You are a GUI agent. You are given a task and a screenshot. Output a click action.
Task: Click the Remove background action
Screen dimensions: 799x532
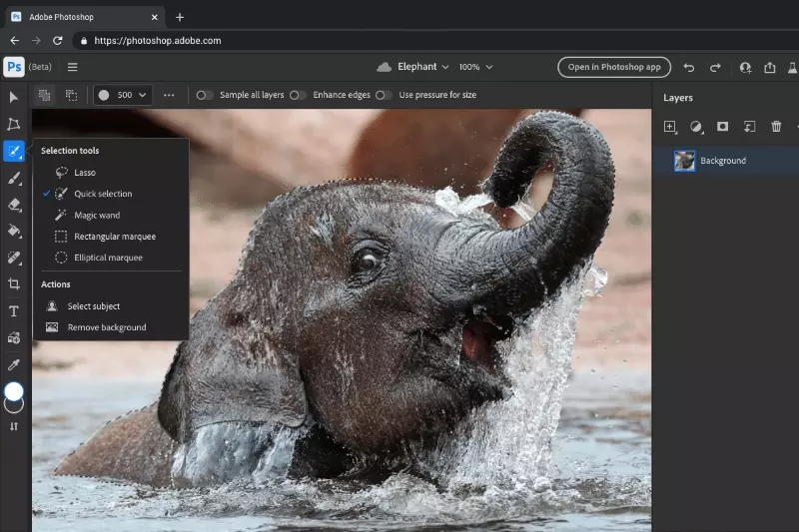(x=106, y=327)
